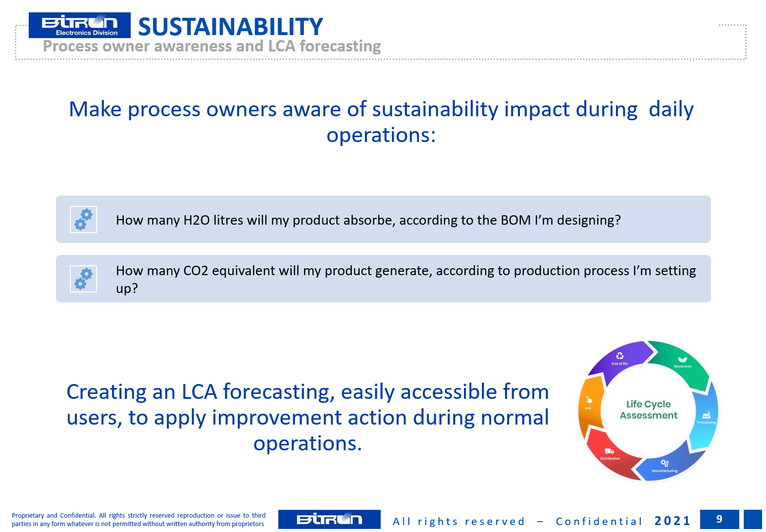
Task: Click the gears icon beside CO2 question
Action: [x=83, y=279]
